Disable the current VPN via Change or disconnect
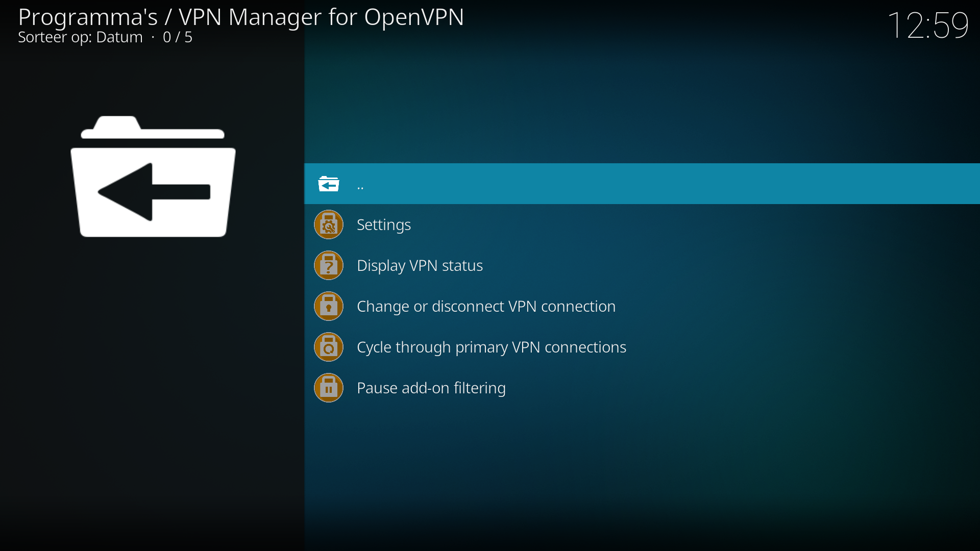Image resolution: width=980 pixels, height=551 pixels. point(486,306)
